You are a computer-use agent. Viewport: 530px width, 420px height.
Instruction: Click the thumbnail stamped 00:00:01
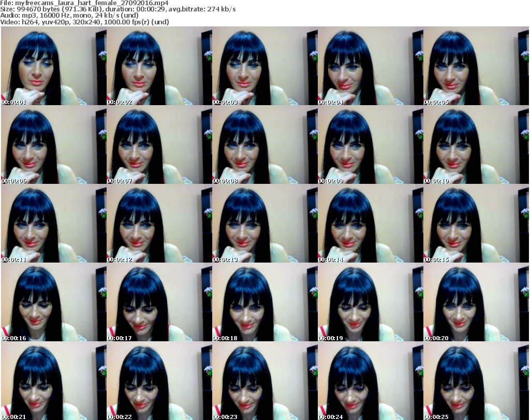[x=54, y=66]
